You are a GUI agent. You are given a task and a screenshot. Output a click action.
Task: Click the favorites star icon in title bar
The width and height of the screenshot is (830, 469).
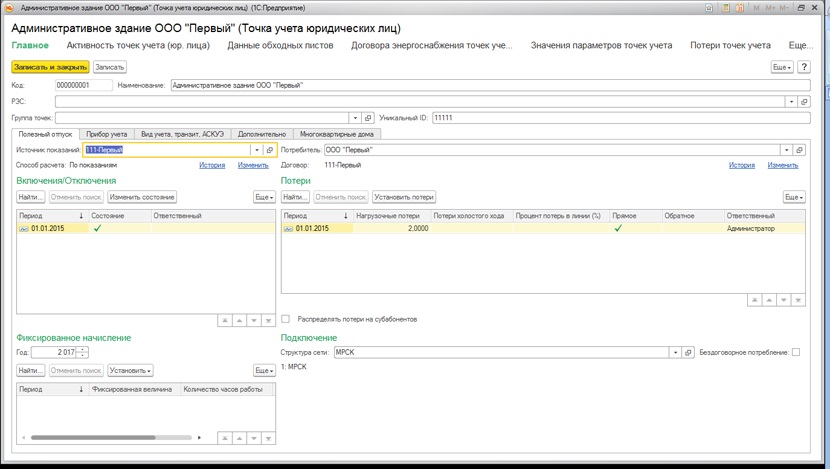pos(709,8)
